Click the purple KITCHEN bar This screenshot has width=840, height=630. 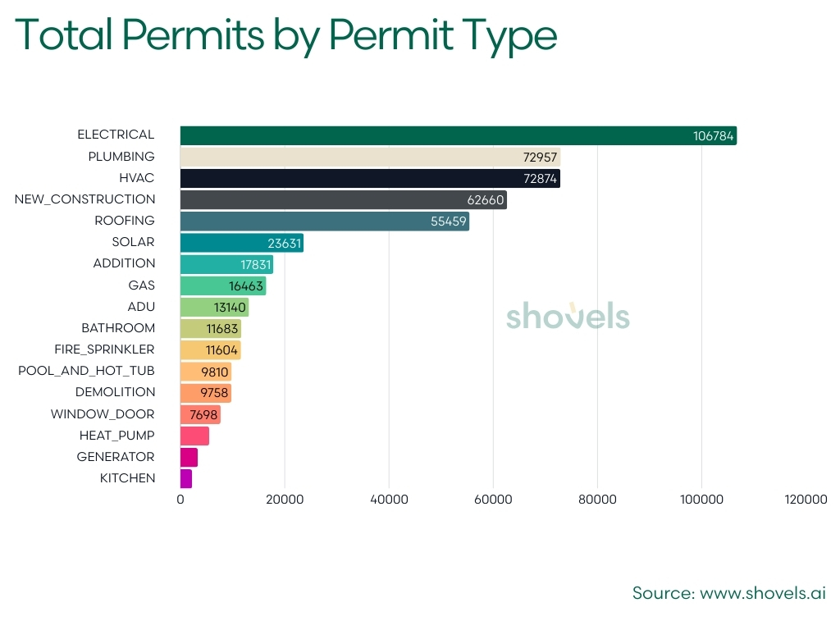tap(186, 479)
